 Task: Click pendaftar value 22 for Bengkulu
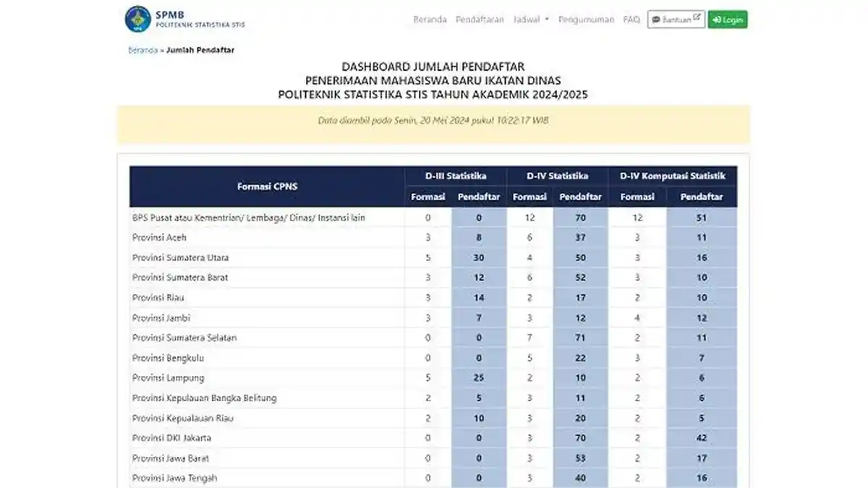(x=580, y=358)
